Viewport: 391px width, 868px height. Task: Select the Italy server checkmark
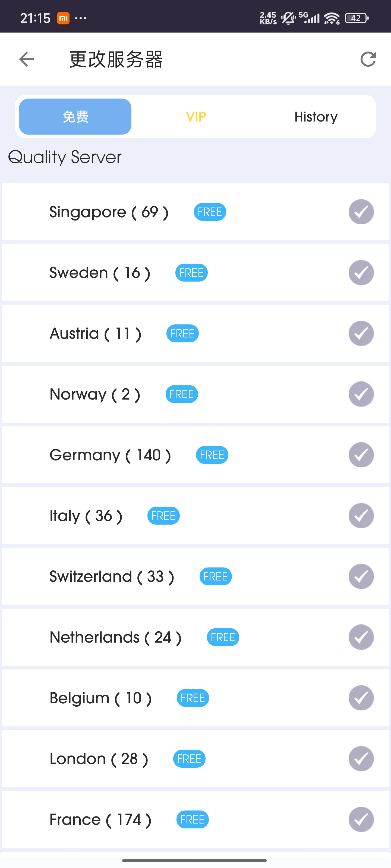point(361,516)
